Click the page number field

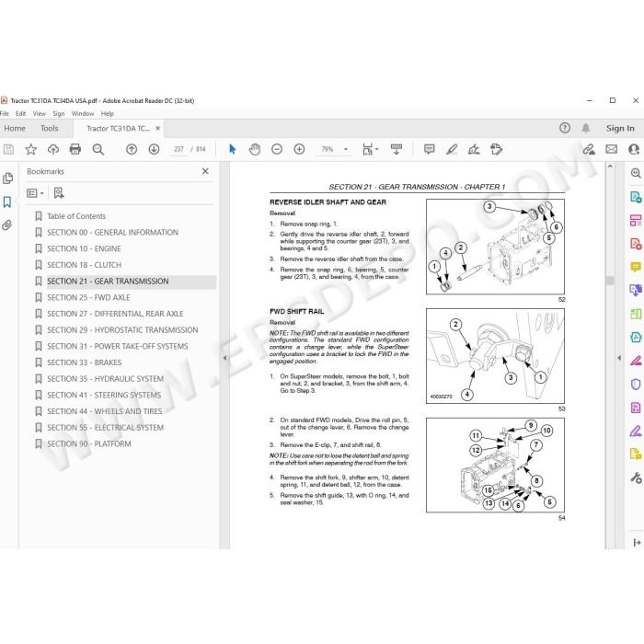coord(178,149)
